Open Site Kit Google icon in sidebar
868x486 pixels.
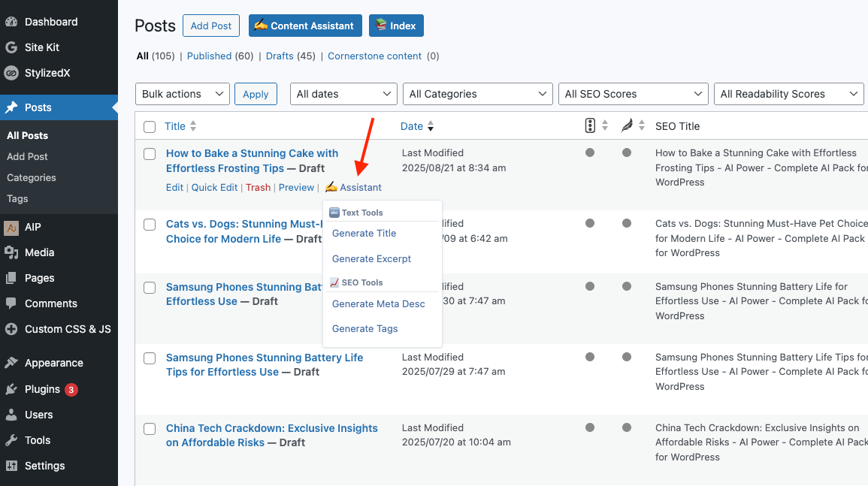pyautogui.click(x=11, y=47)
